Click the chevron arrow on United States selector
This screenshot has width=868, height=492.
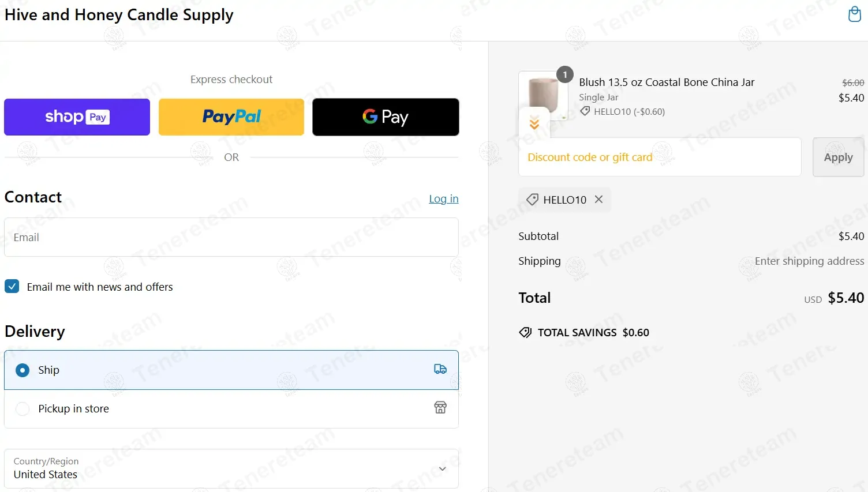443,469
